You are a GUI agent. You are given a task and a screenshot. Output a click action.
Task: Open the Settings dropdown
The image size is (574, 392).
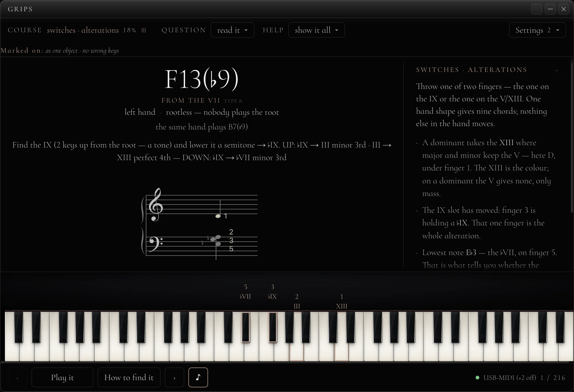point(537,30)
